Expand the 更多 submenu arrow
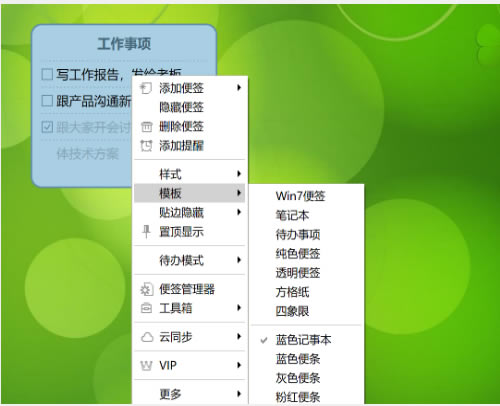 (239, 394)
